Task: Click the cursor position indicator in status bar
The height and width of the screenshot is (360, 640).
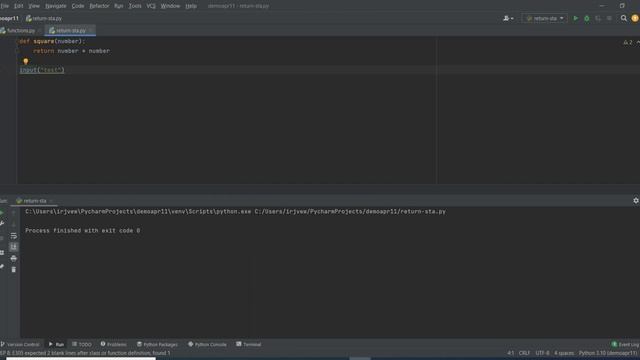Action: (511, 353)
